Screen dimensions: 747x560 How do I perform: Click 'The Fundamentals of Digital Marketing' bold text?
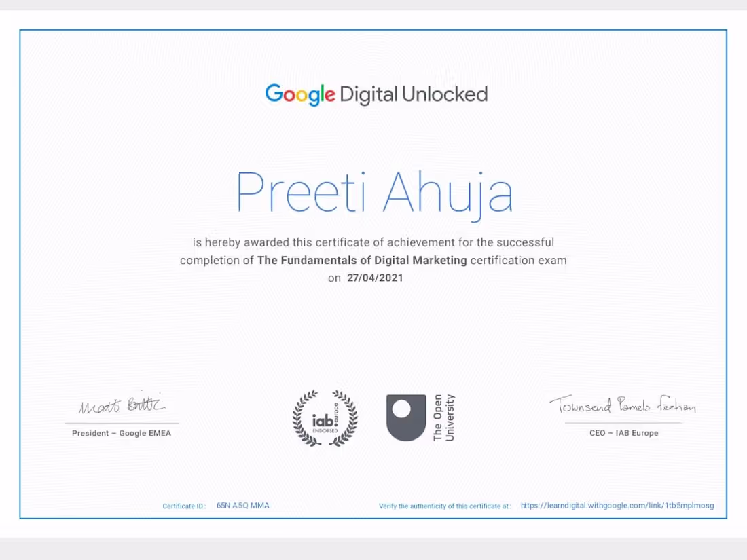click(x=362, y=261)
